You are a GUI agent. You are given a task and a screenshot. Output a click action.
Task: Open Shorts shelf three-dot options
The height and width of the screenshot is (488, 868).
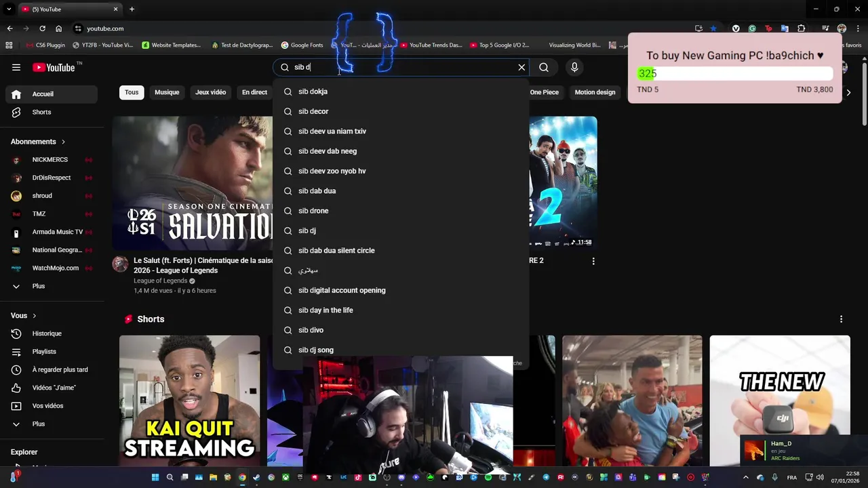[841, 319]
